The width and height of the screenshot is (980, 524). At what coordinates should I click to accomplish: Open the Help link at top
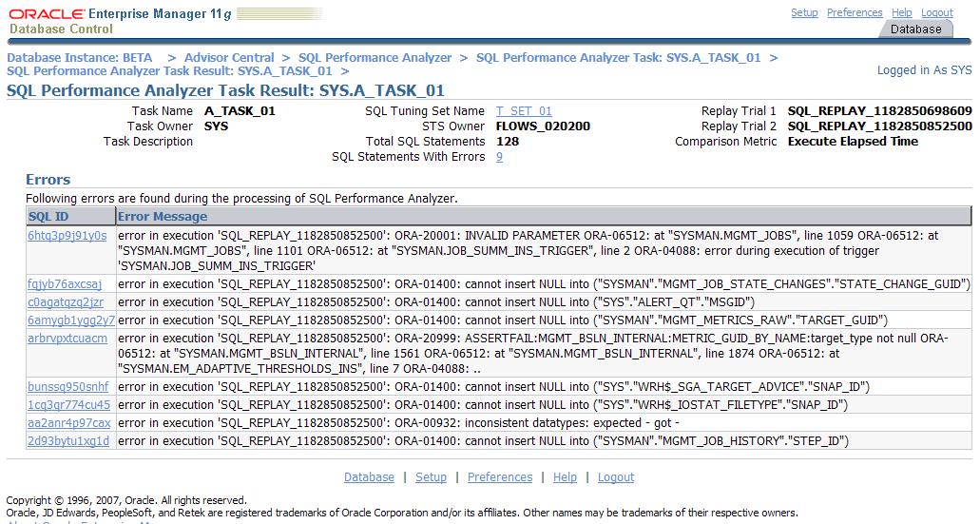pyautogui.click(x=902, y=12)
